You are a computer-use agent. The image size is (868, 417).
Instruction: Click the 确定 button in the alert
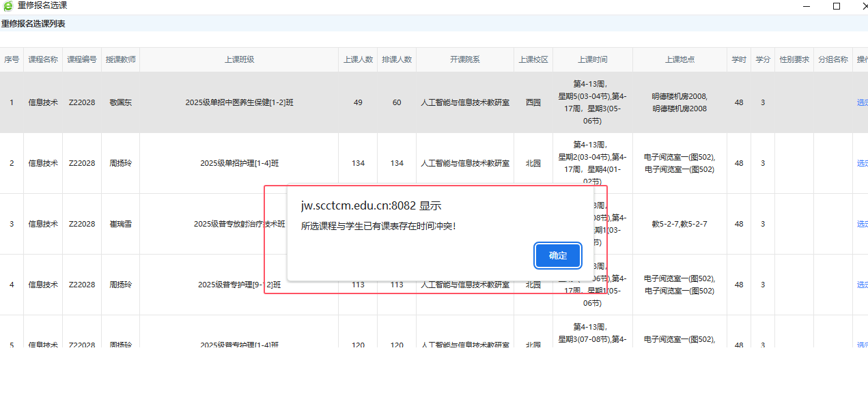coord(557,255)
